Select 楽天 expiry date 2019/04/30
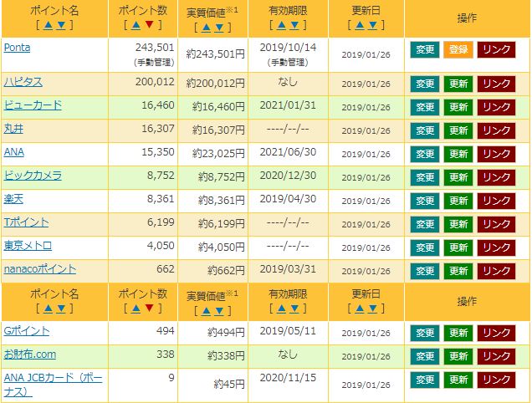Image resolution: width=532 pixels, height=403 pixels. (288, 199)
